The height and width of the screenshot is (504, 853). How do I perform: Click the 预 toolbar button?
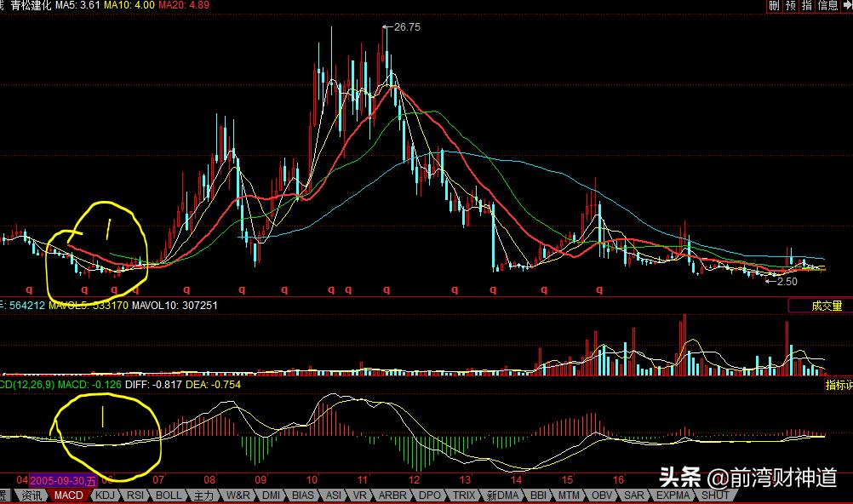[x=791, y=6]
